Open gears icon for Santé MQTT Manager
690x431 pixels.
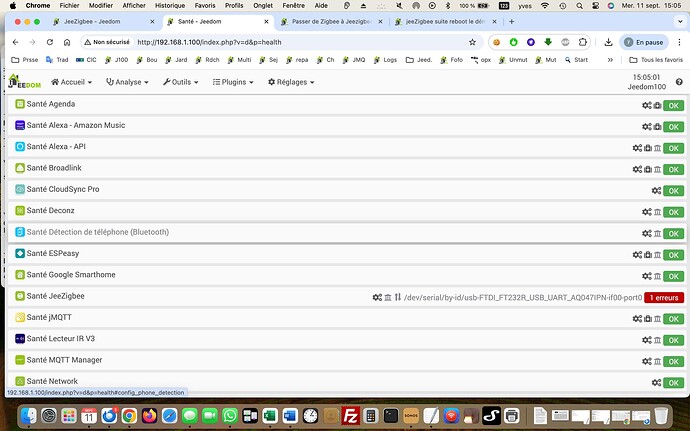pos(646,361)
